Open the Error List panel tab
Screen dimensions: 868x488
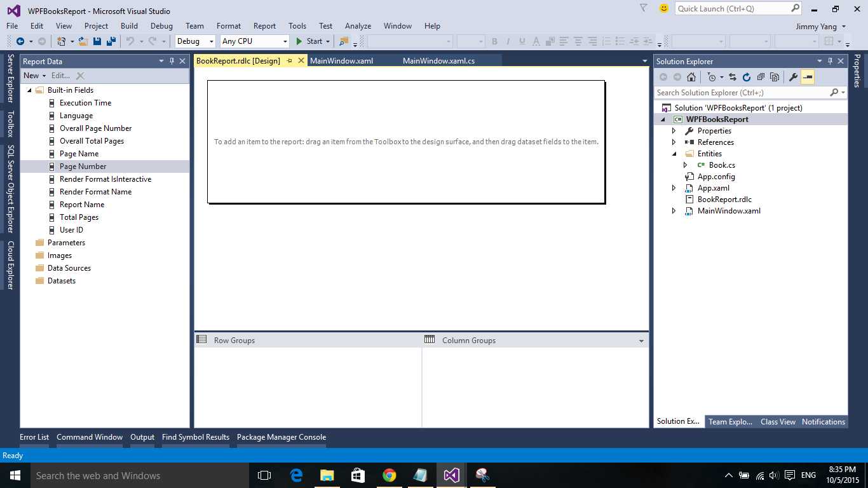click(x=34, y=437)
